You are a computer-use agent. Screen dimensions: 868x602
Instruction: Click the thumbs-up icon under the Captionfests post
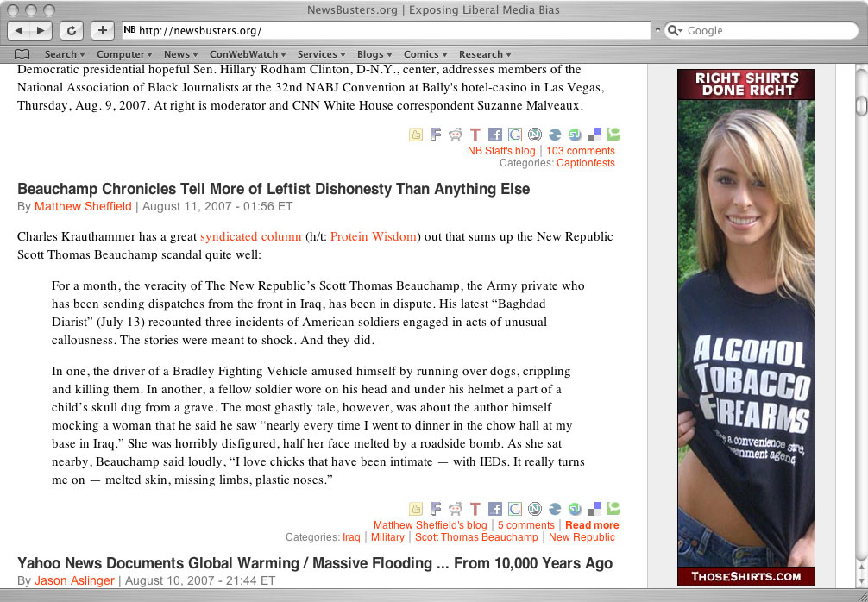click(x=416, y=135)
